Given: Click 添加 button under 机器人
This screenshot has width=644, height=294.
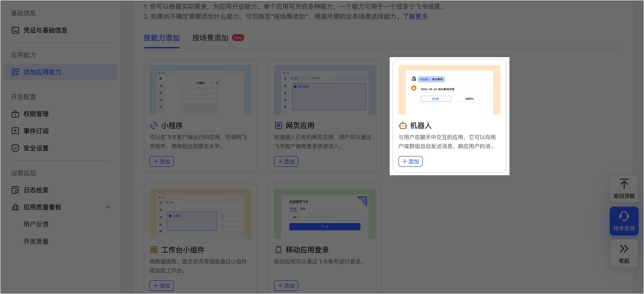Looking at the screenshot, I should coord(410,161).
